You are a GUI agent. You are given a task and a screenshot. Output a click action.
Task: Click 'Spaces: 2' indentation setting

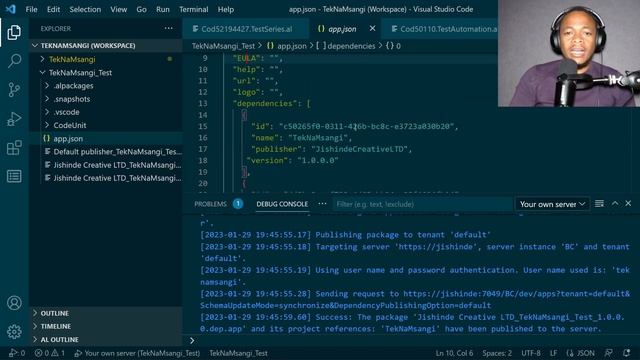497,353
